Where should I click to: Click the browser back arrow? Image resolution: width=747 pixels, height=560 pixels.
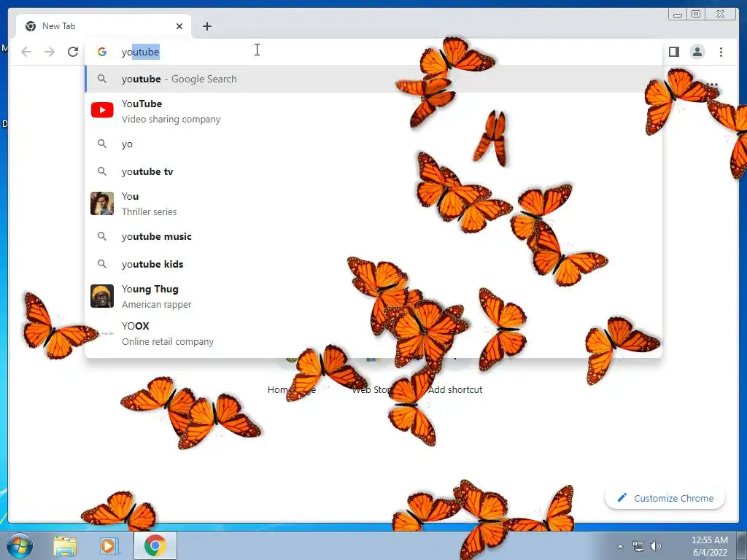coord(26,52)
